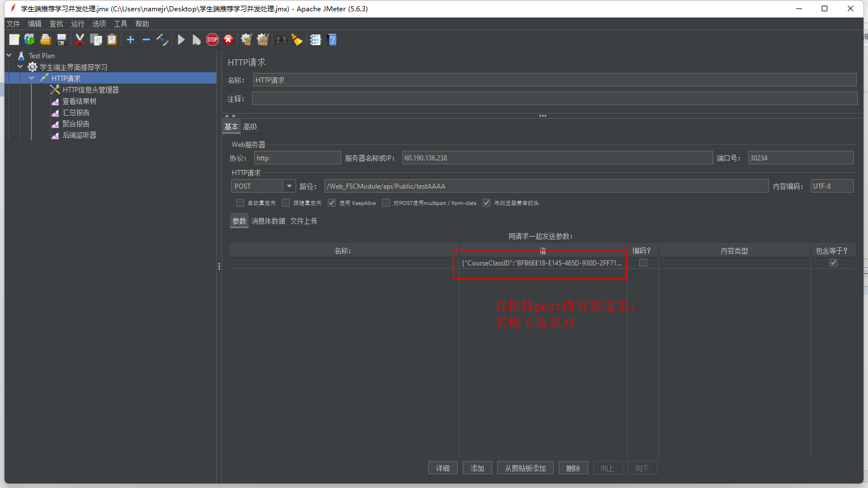The width and height of the screenshot is (868, 488).
Task: Shut down test with red X icon
Action: 228,40
